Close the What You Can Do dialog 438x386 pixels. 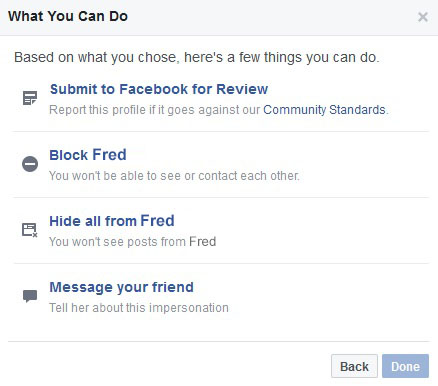(x=423, y=17)
